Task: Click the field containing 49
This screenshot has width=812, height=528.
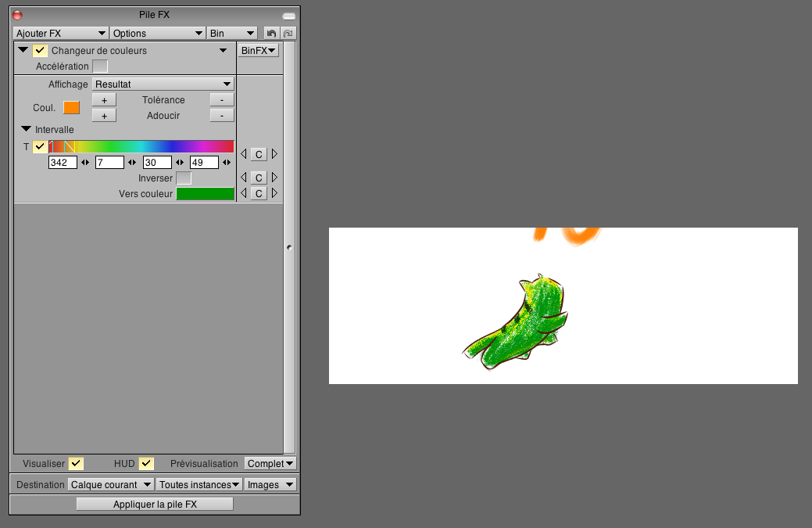Action: pos(205,162)
